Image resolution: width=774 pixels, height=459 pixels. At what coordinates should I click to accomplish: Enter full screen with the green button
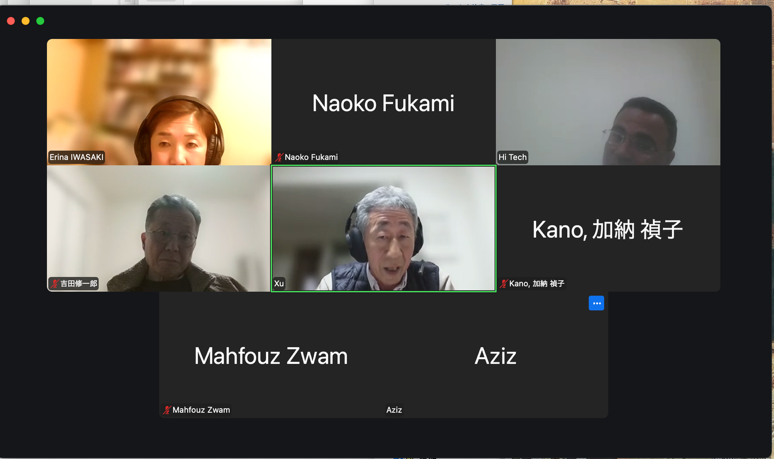[40, 21]
